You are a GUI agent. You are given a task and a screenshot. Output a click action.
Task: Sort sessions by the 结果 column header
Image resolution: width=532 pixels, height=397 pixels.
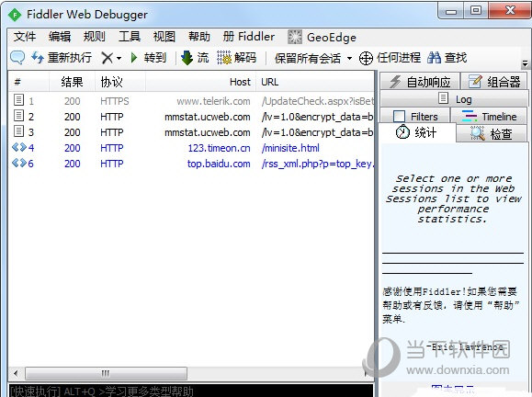point(72,82)
